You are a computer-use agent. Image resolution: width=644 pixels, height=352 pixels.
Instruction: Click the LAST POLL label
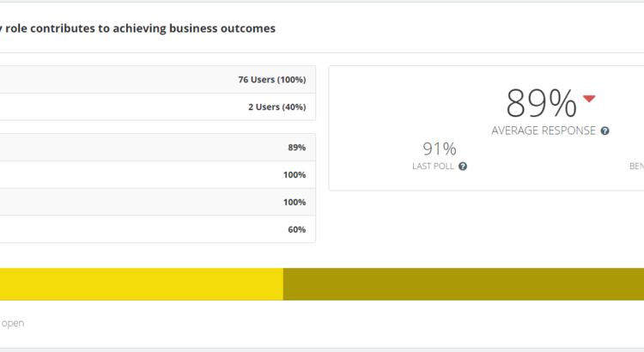[434, 167]
